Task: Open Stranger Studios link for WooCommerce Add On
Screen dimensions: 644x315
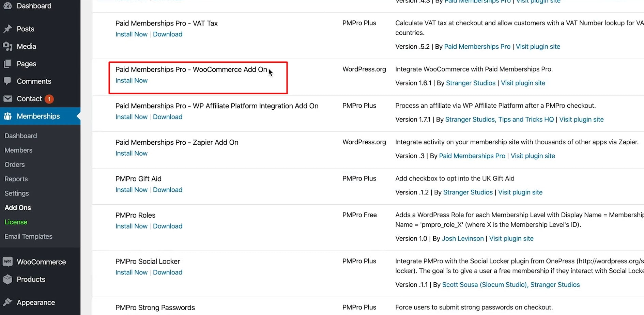Action: (x=471, y=83)
